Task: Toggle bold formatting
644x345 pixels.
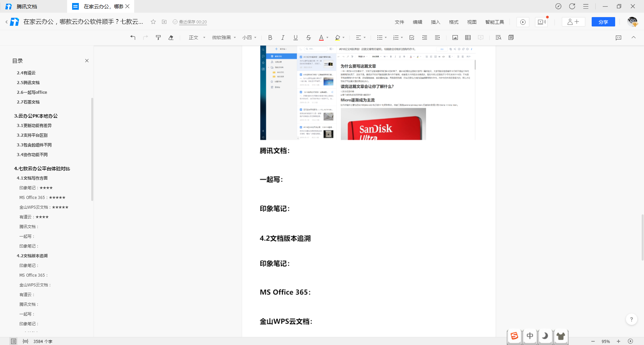Action: click(x=270, y=38)
